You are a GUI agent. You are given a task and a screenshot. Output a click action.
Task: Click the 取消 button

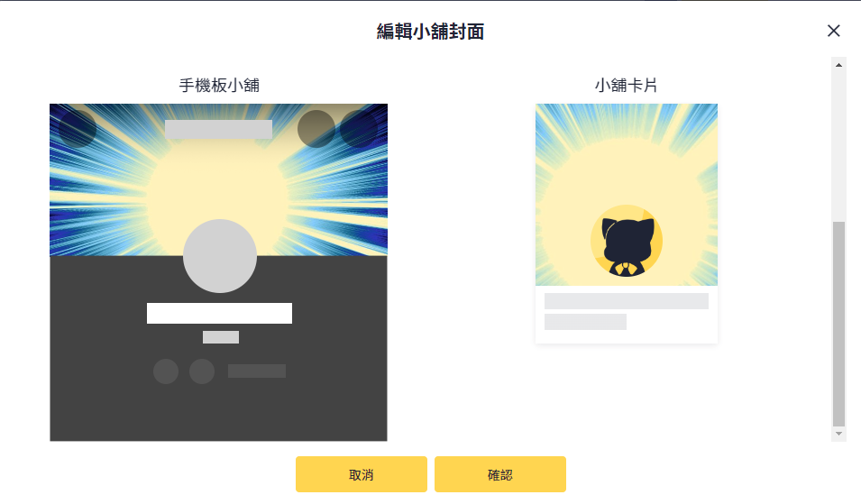pyautogui.click(x=362, y=474)
